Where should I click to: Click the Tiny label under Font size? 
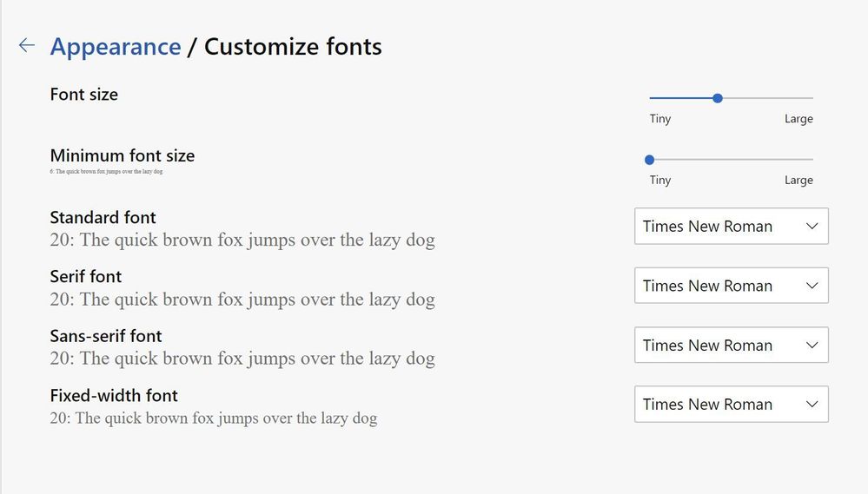(x=659, y=118)
